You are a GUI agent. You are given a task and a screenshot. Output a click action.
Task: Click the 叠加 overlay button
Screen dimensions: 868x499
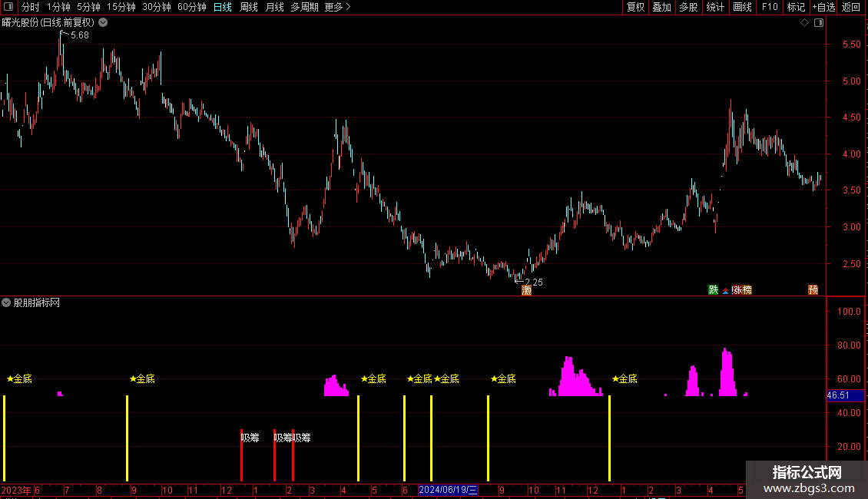tap(662, 7)
